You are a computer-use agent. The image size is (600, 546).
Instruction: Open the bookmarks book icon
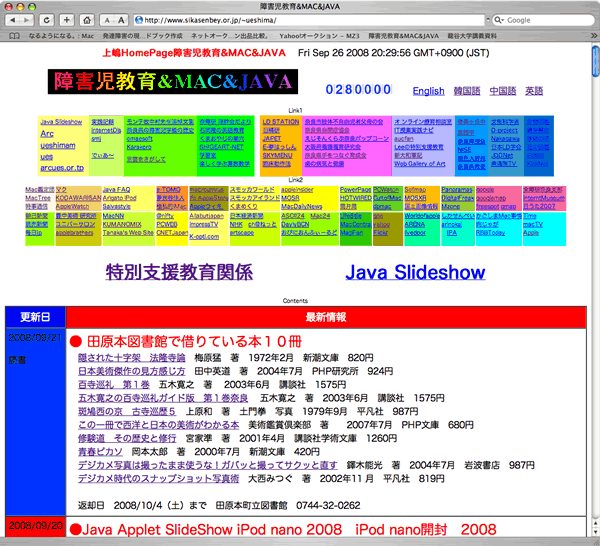tap(15, 36)
